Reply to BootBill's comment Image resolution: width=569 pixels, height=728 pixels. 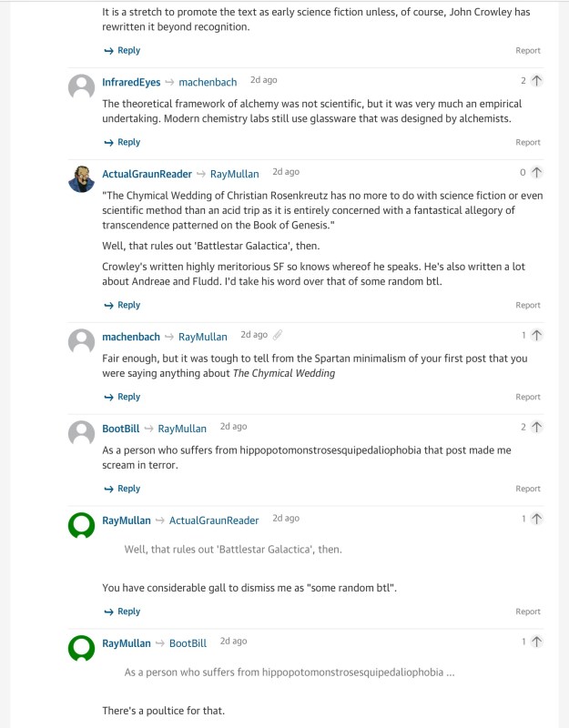[122, 489]
